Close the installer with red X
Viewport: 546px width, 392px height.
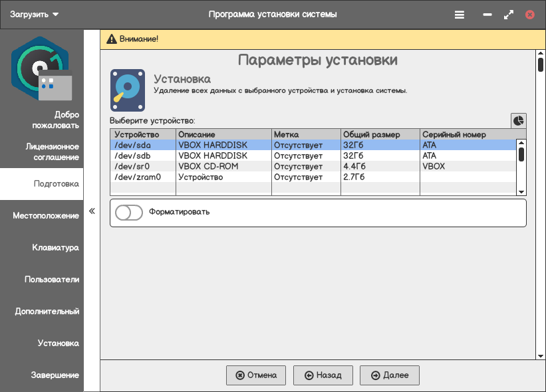tap(529, 15)
